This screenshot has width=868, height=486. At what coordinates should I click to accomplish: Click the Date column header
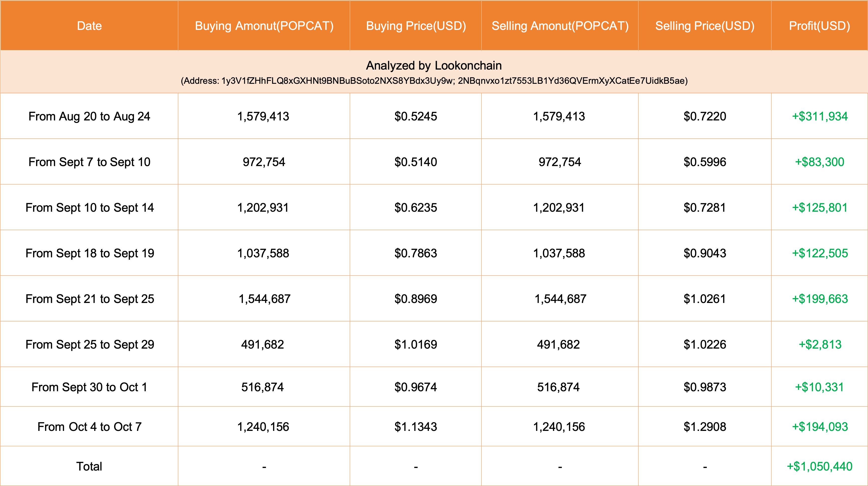pyautogui.click(x=89, y=26)
